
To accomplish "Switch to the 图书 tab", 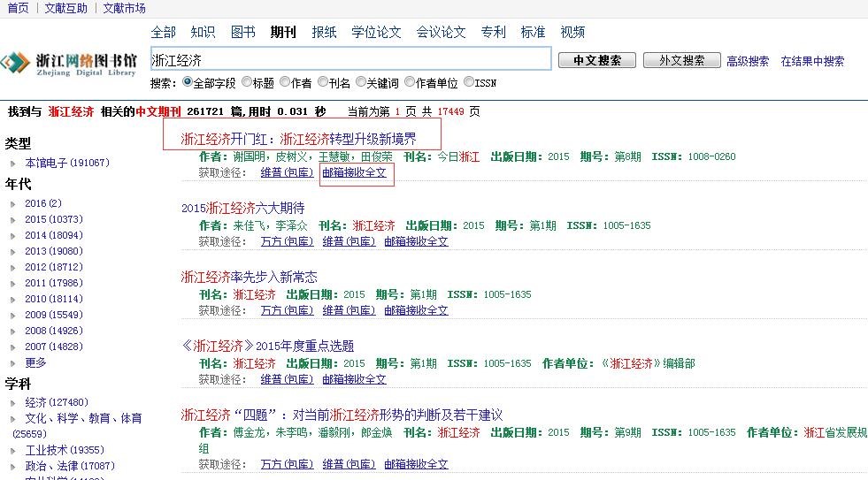I will (242, 33).
